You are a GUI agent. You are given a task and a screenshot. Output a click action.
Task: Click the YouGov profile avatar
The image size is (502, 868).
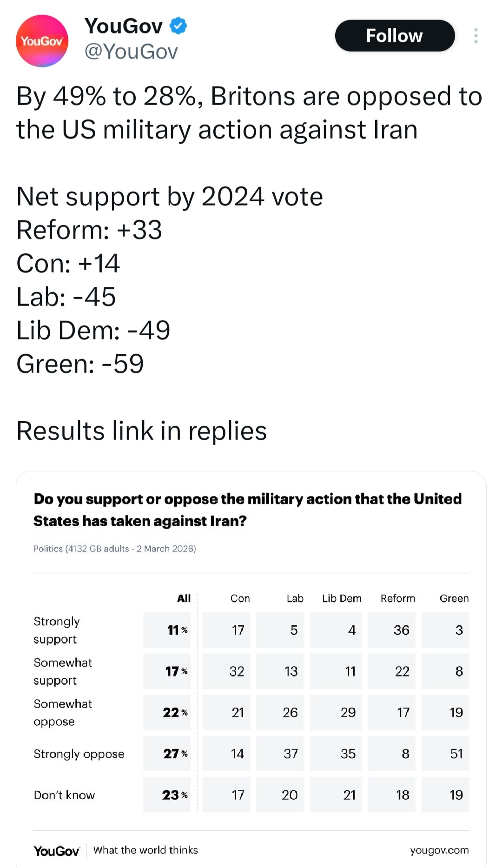point(42,41)
